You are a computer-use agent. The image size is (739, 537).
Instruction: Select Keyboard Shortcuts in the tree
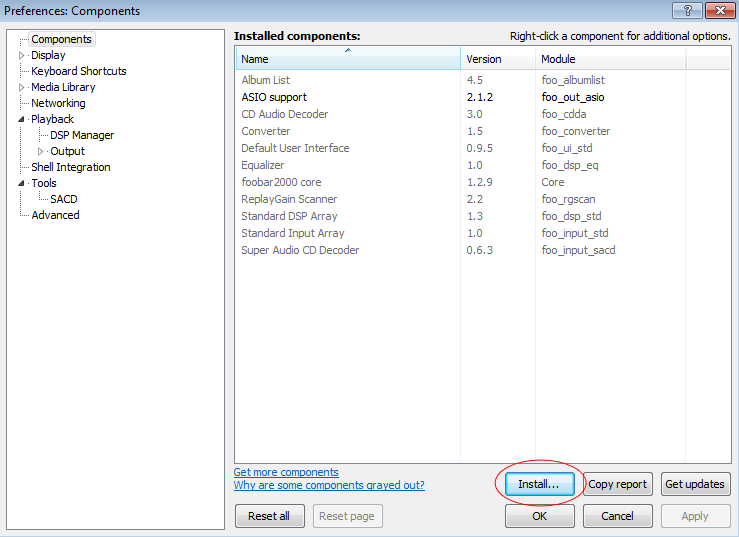[x=78, y=71]
